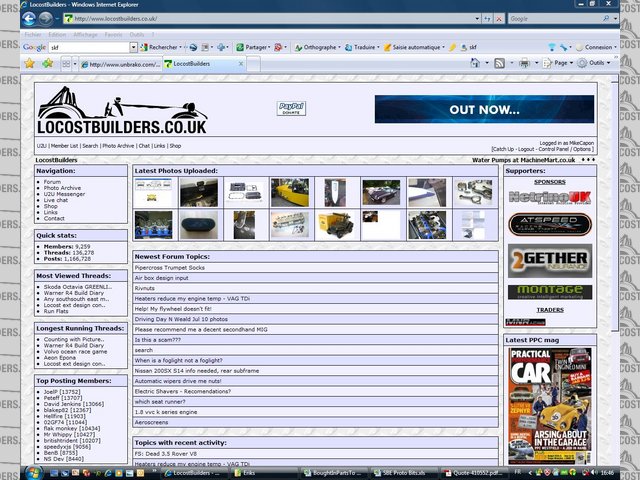Click the wrench settings icon in Google toolbar
The width and height of the screenshot is (640, 480).
(x=564, y=47)
